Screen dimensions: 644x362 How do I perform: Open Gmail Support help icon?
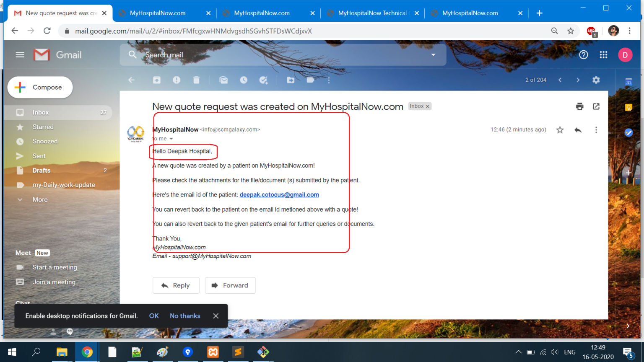(584, 55)
